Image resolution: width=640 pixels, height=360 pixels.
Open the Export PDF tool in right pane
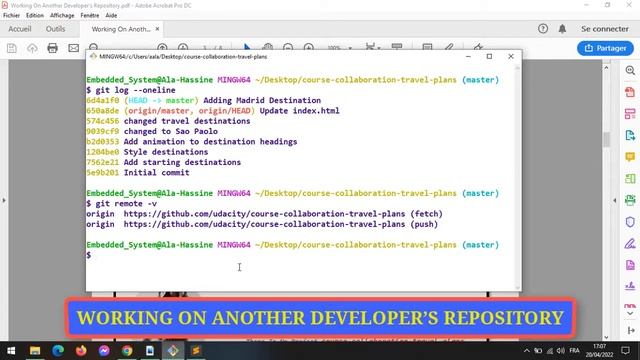pyautogui.click(x=630, y=136)
